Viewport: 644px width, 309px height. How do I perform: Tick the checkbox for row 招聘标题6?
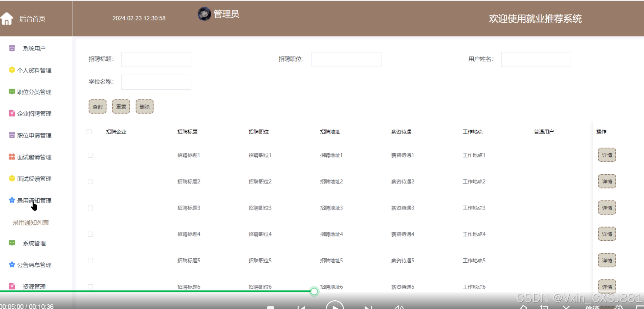pyautogui.click(x=91, y=287)
